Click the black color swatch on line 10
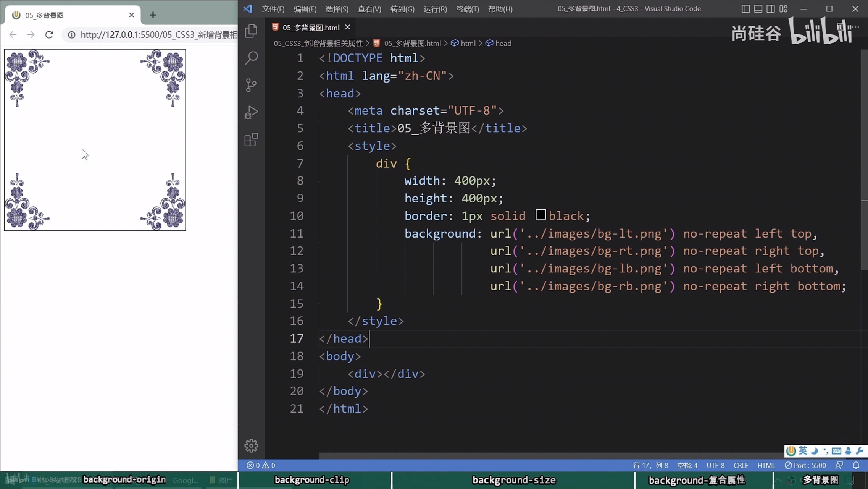 (x=540, y=215)
